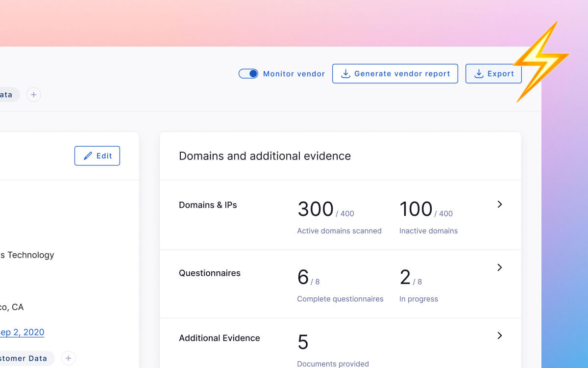Open the Sep 2, 2020 date link
Image resolution: width=588 pixels, height=368 pixels.
pos(22,332)
